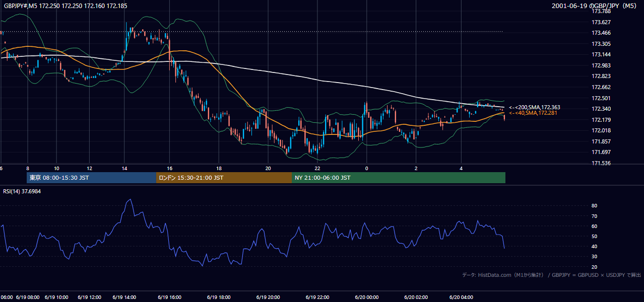This screenshot has width=644, height=302.
Task: Click RSI scale level 60
Action: click(x=594, y=226)
